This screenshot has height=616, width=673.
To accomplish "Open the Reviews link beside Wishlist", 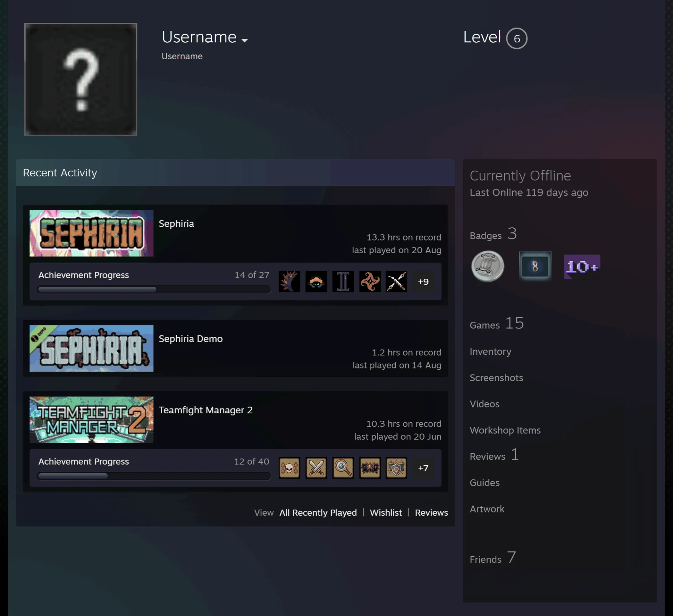I will pyautogui.click(x=431, y=513).
